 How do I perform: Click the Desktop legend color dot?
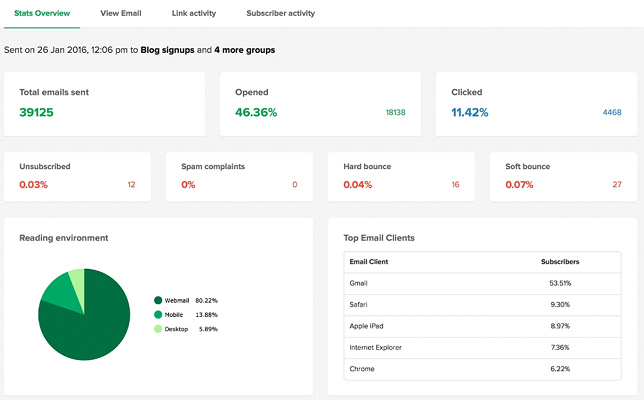pos(158,329)
